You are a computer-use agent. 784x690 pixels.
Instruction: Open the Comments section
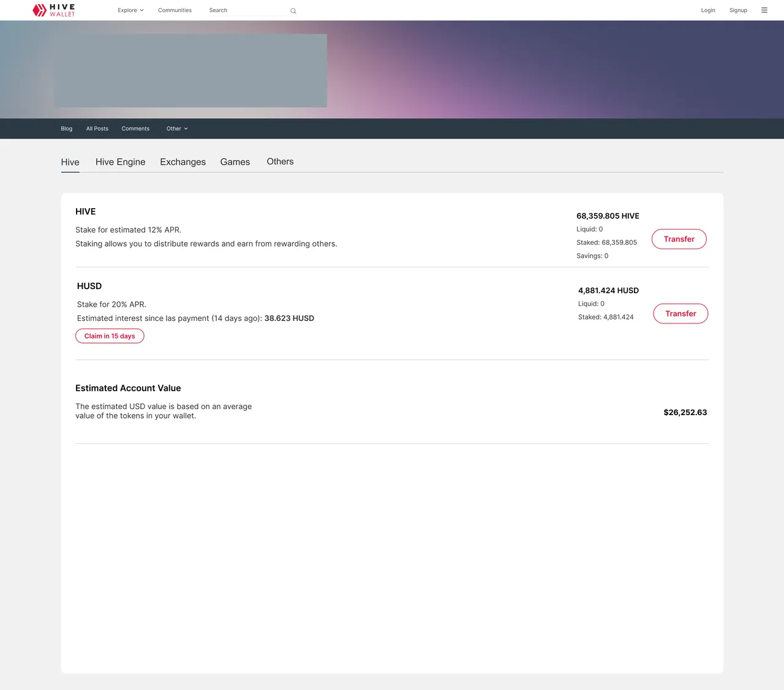[x=135, y=129]
